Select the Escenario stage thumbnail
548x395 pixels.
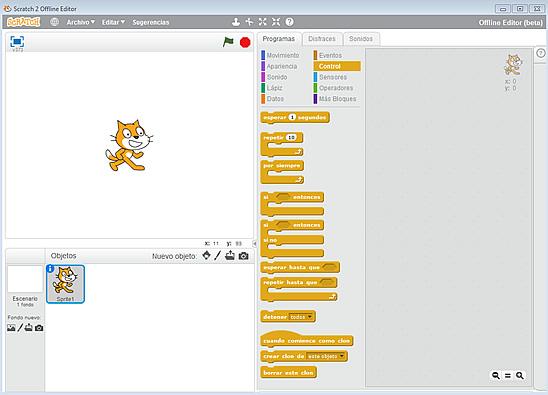point(25,280)
